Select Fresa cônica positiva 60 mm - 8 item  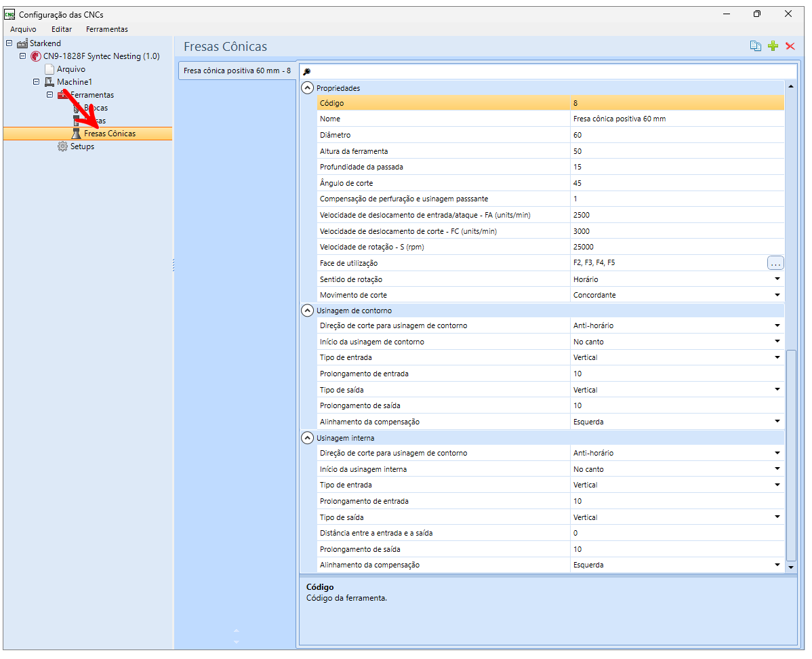[x=237, y=71]
